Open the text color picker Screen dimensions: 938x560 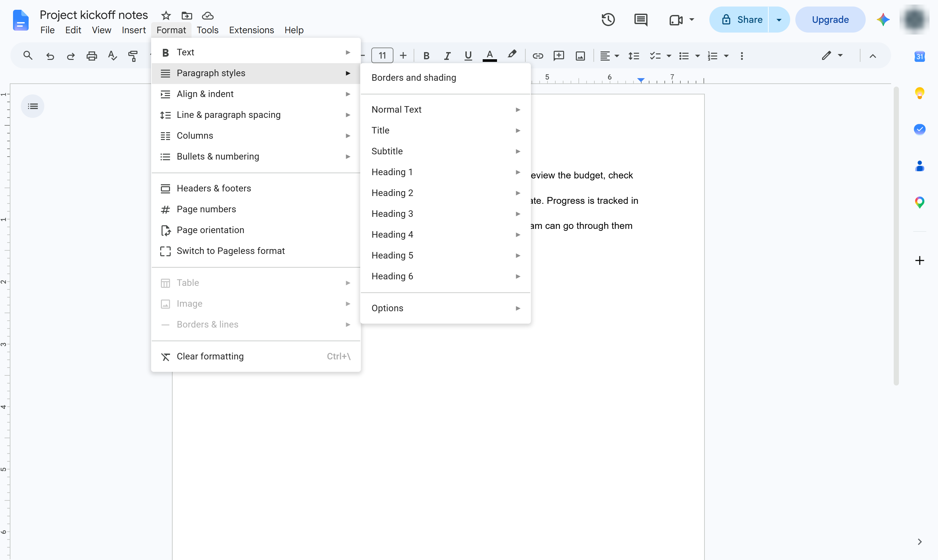point(490,56)
